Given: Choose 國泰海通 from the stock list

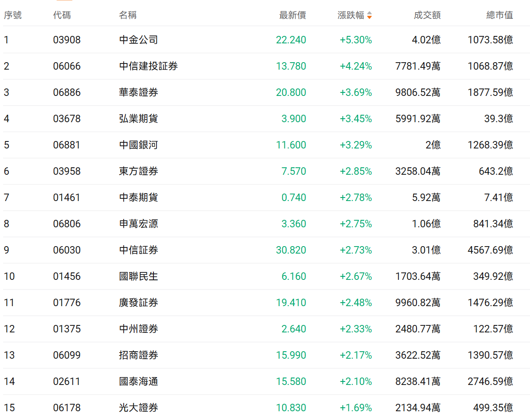Looking at the screenshot, I should pos(138,381).
